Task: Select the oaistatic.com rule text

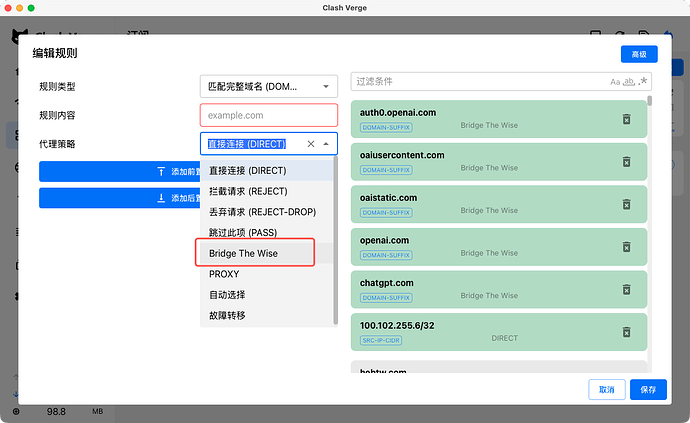Action: tap(388, 198)
